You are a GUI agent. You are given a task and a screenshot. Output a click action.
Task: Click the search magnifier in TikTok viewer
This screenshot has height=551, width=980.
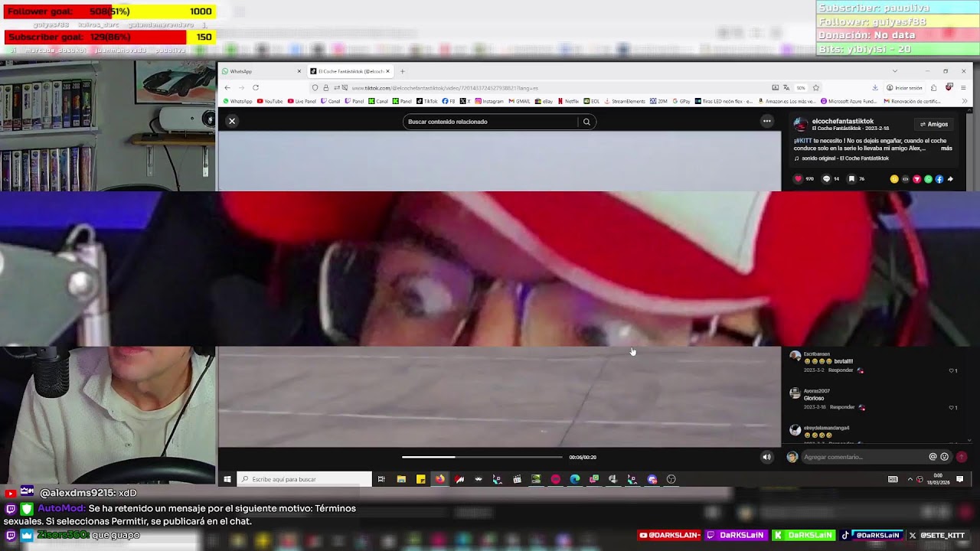[586, 122]
